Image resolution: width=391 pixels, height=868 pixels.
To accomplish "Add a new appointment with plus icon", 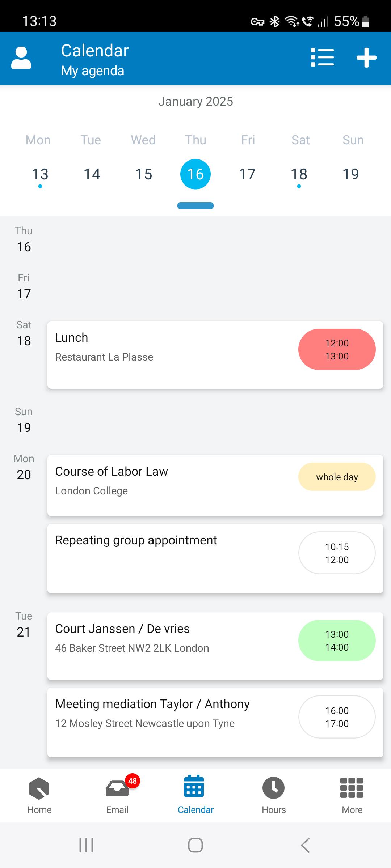I will (366, 58).
